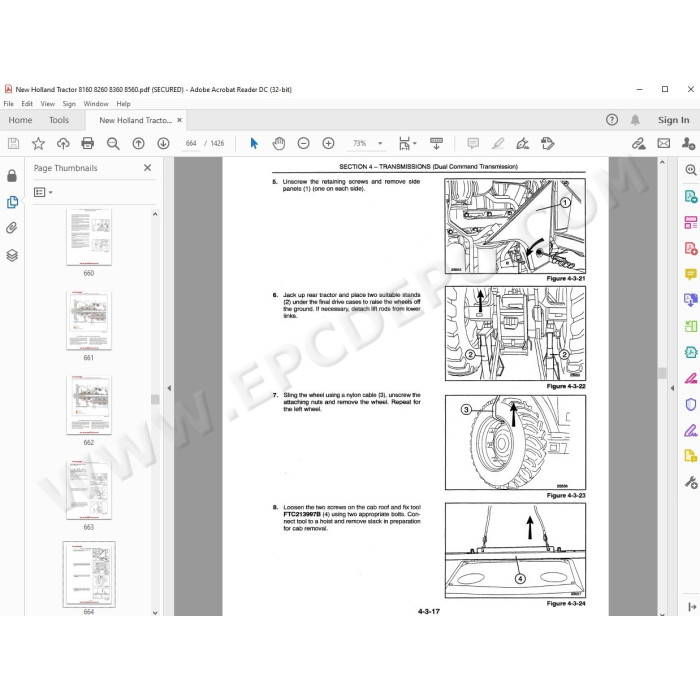Open the notifications bell

click(635, 120)
